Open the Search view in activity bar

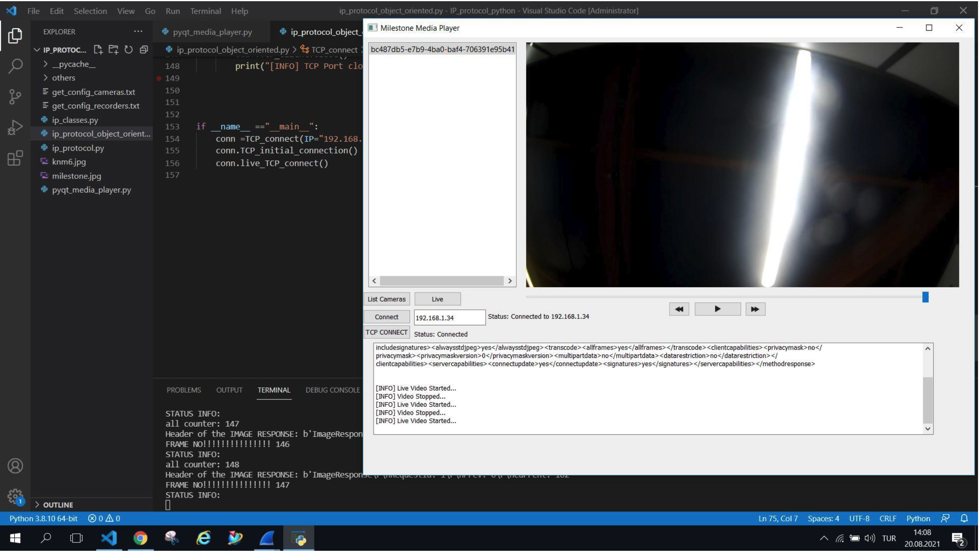tap(15, 66)
